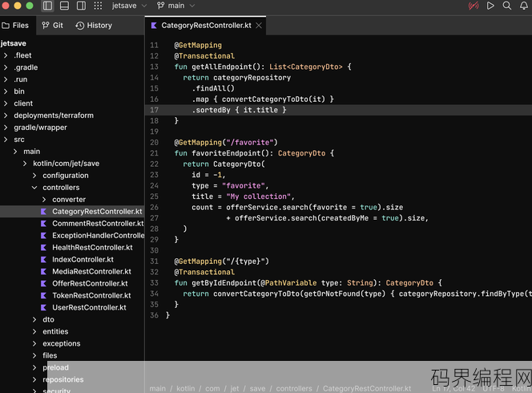532x393 pixels.
Task: Expand the bin folder
Action: click(6, 91)
